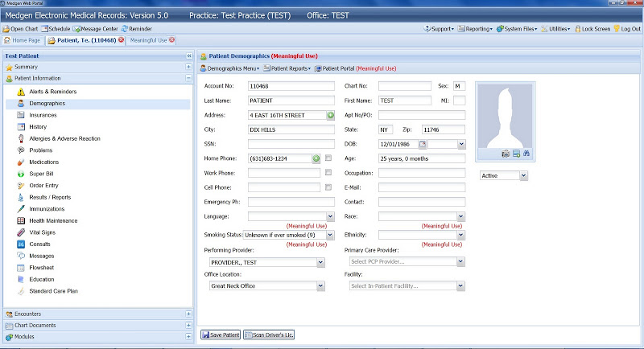
Task: Open the Support menu
Action: [439, 29]
